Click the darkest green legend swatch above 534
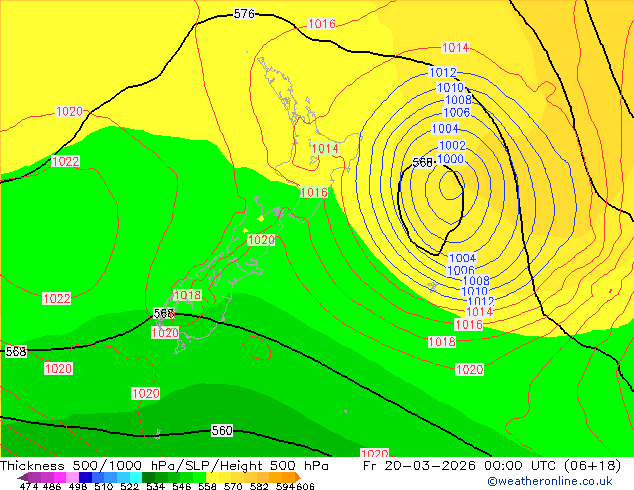The width and height of the screenshot is (634, 490). 148,477
